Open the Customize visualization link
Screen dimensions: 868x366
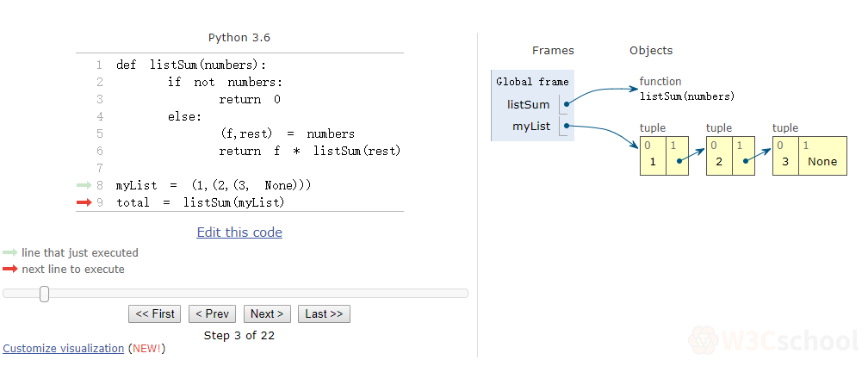tap(64, 349)
